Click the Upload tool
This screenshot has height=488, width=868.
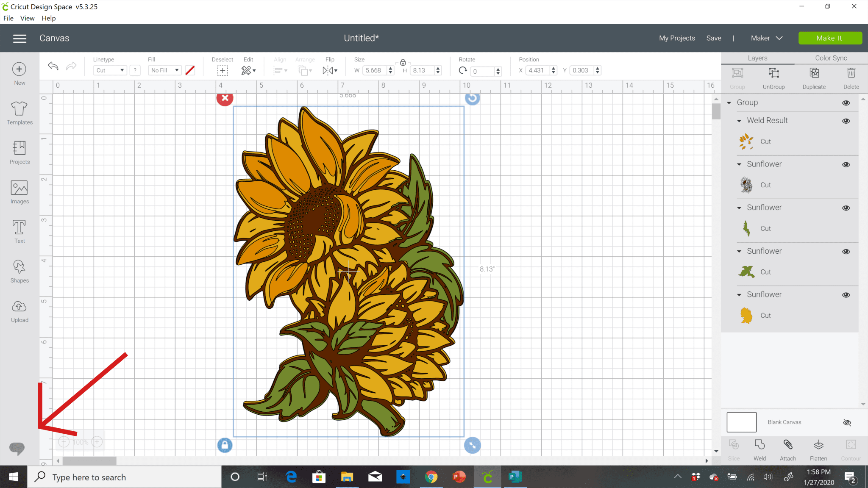click(x=19, y=310)
